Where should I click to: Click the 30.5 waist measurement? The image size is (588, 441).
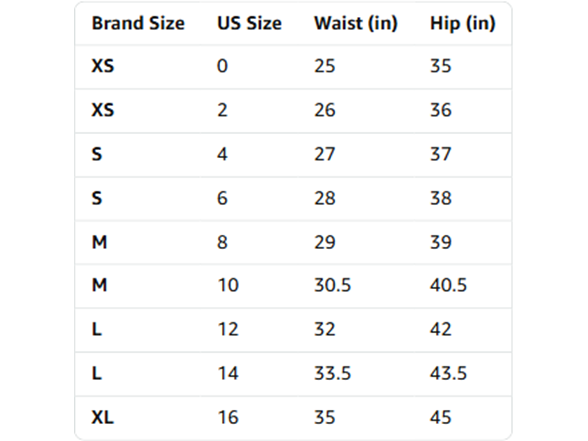click(x=333, y=285)
